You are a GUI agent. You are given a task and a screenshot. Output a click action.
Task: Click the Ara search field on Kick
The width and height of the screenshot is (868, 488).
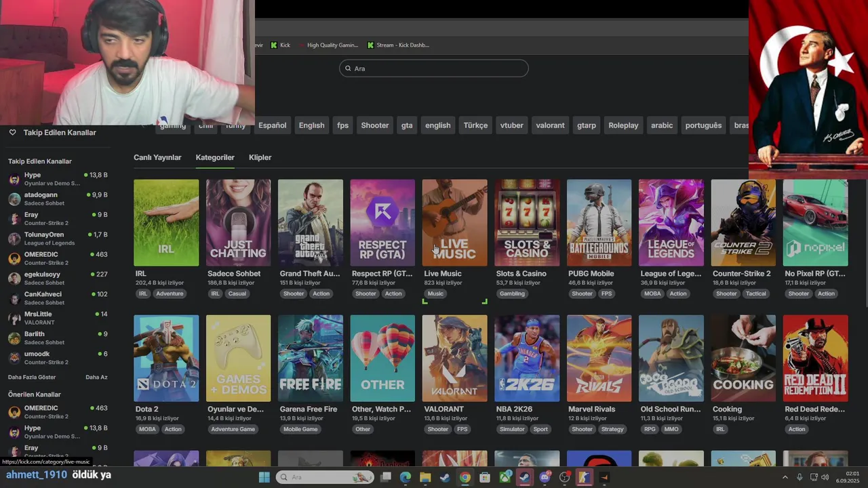tap(434, 68)
